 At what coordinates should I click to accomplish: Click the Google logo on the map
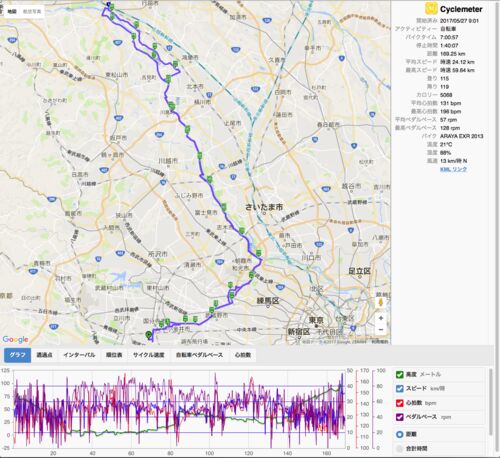(15, 339)
